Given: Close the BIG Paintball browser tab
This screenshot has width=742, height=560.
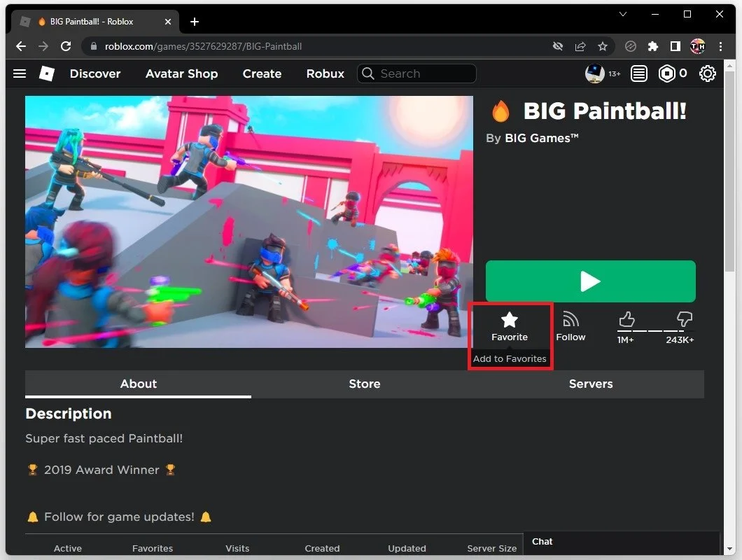Looking at the screenshot, I should (167, 22).
